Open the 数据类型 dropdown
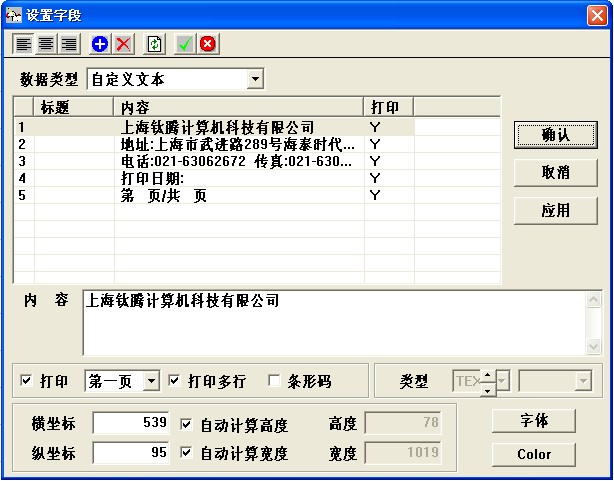Viewport: 614px width, 481px height. pyautogui.click(x=255, y=78)
